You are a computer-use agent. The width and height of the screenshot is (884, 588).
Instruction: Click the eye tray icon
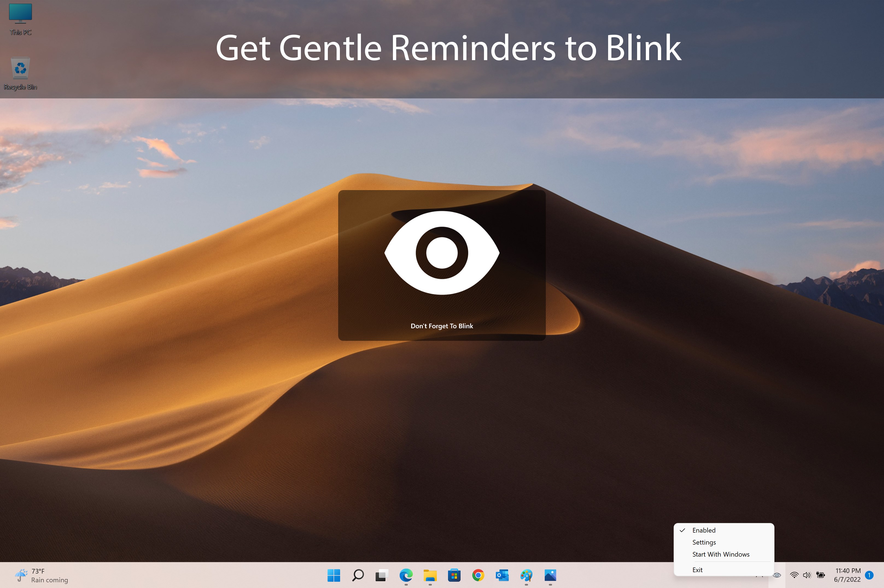777,575
